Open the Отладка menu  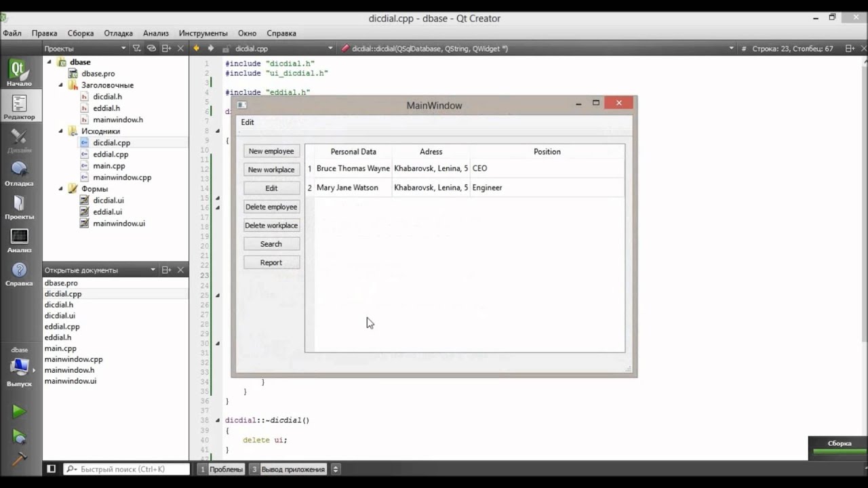click(119, 33)
